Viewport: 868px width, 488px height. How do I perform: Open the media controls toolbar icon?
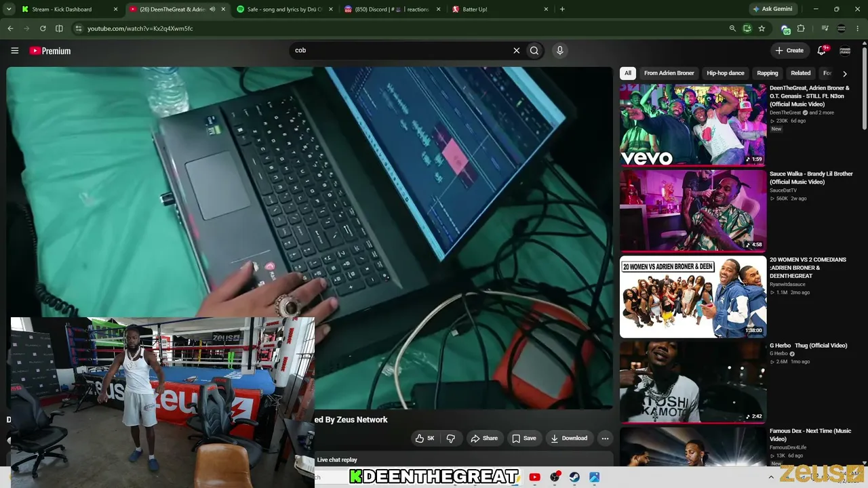point(825,28)
